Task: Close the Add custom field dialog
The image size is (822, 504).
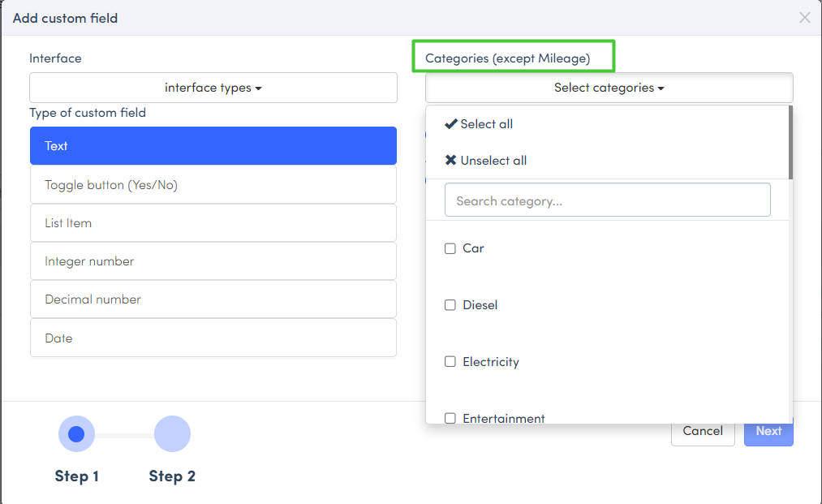Action: tap(804, 18)
